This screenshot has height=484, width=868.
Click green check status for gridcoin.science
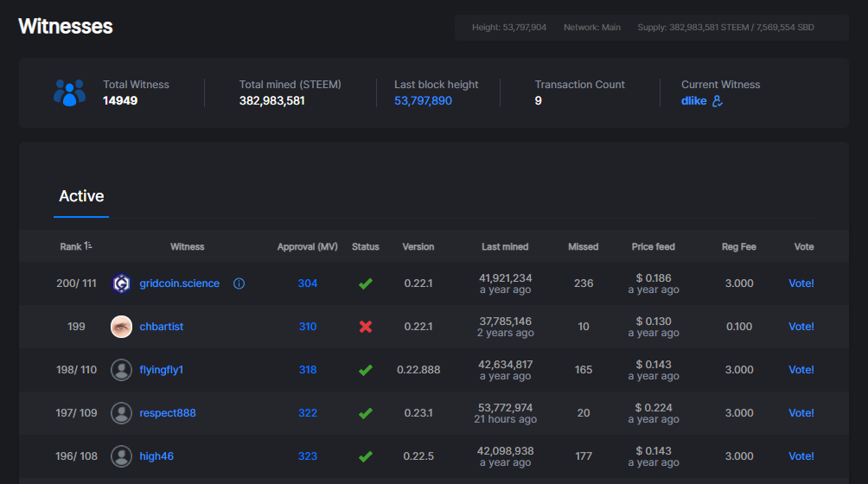point(366,283)
